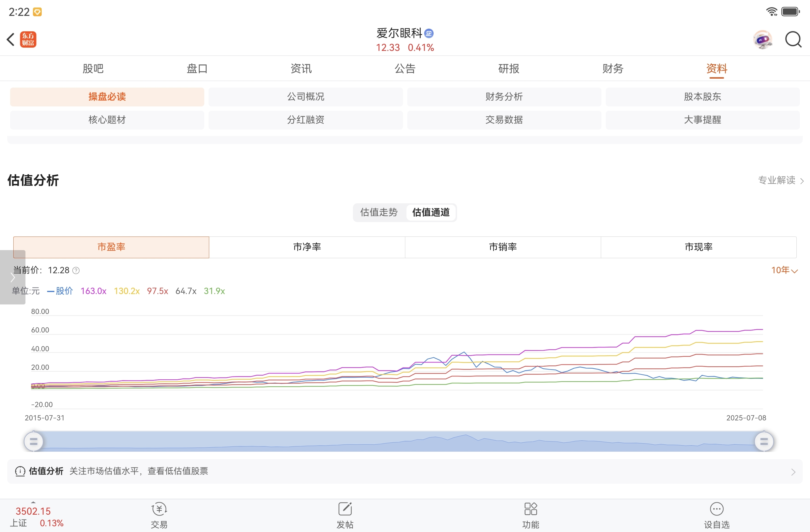Select the 操盘必读 section button

pyautogui.click(x=107, y=97)
